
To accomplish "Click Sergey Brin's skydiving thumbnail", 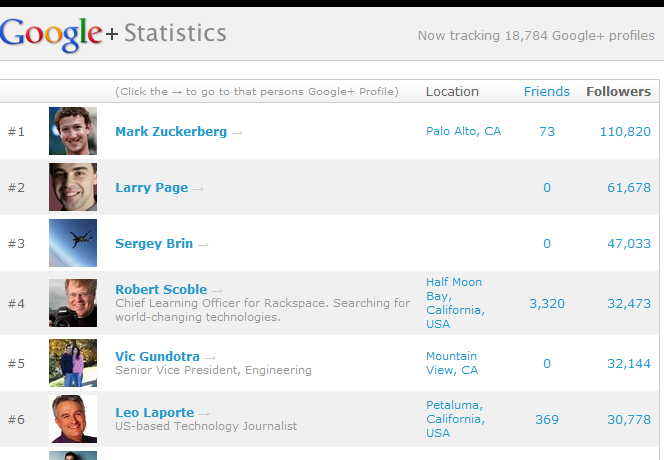I will [x=73, y=243].
